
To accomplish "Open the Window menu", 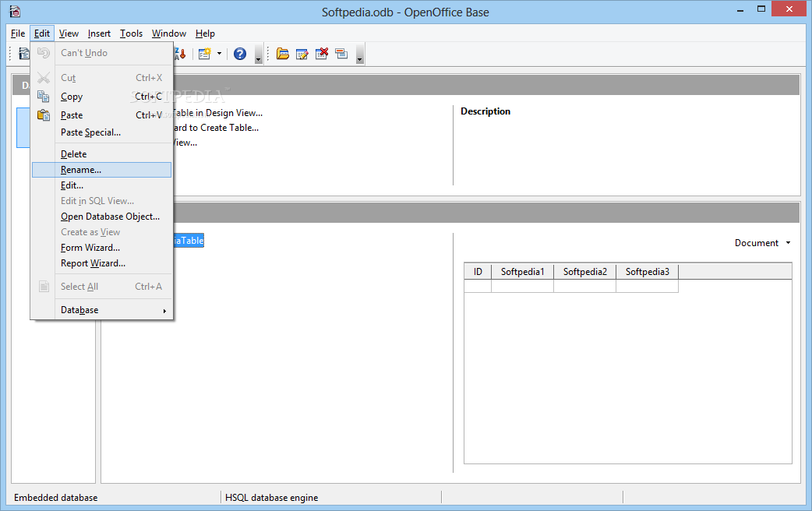I will (169, 33).
